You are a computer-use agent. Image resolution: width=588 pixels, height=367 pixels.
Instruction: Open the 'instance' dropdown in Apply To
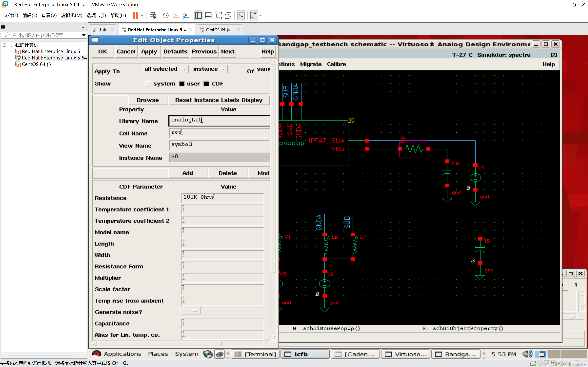point(209,69)
